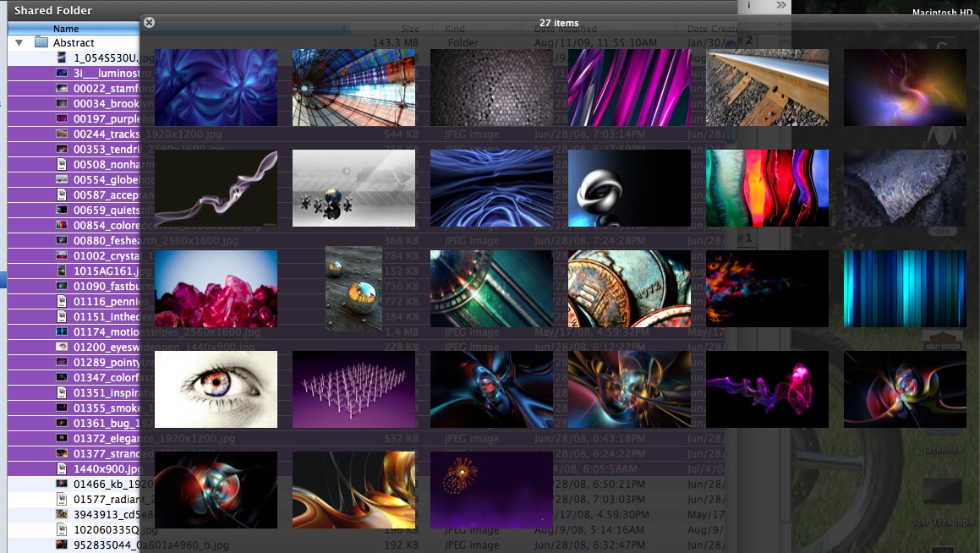
Task: Click the 1440x900.jpg file icon
Action: [62, 468]
